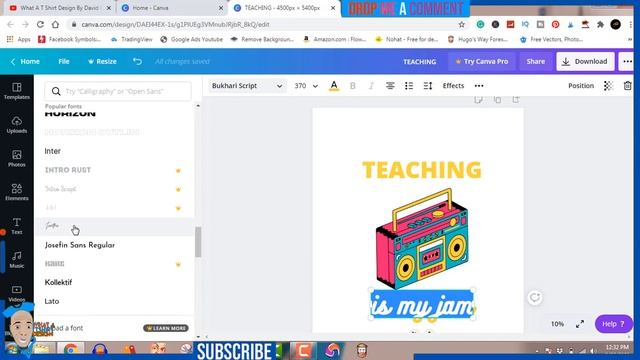Bookmark the page with star icon

click(x=462, y=24)
